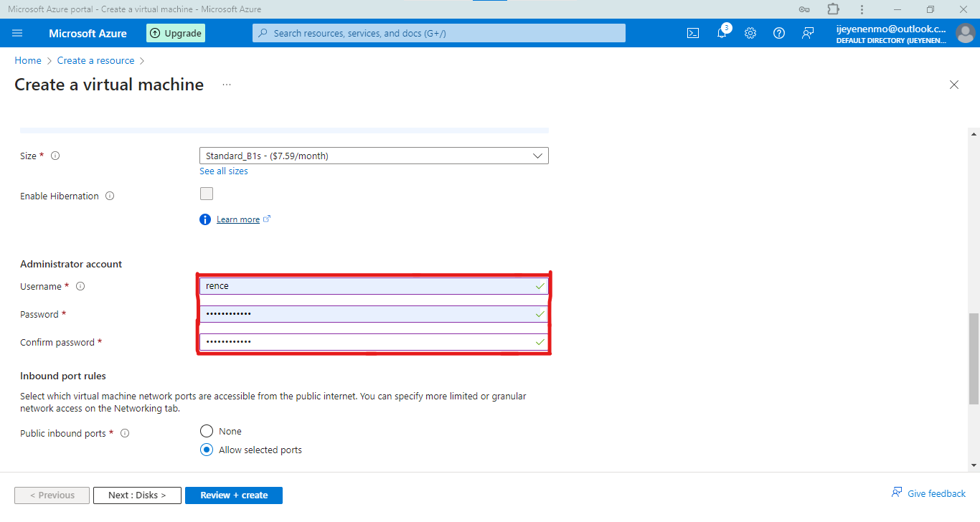Image resolution: width=980 pixels, height=522 pixels.
Task: Show info tooltip for Enable Hibernation
Action: (x=110, y=196)
